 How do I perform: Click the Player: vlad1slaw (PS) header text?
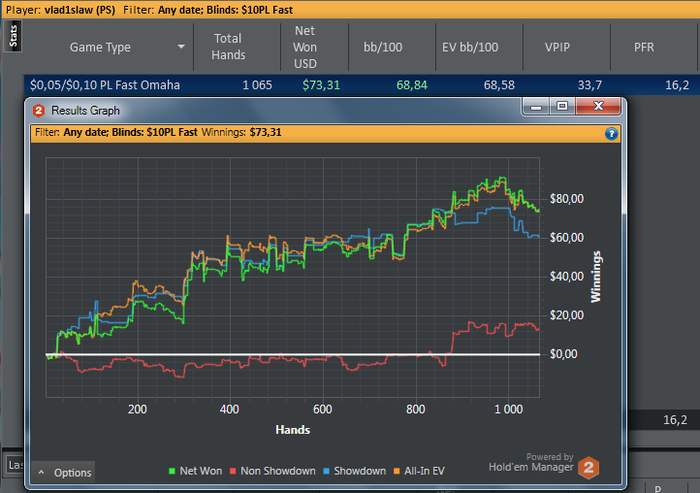click(60, 9)
